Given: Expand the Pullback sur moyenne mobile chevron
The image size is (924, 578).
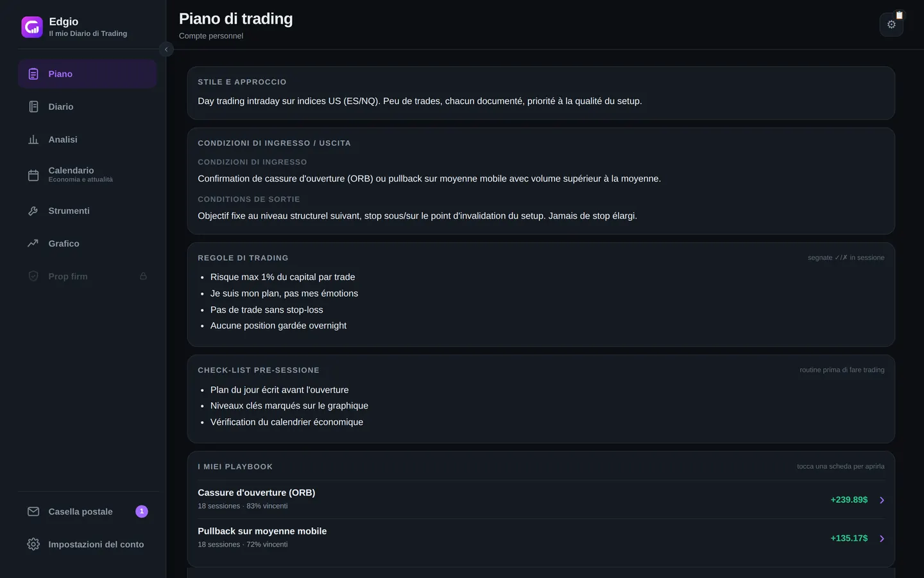Looking at the screenshot, I should [882, 538].
